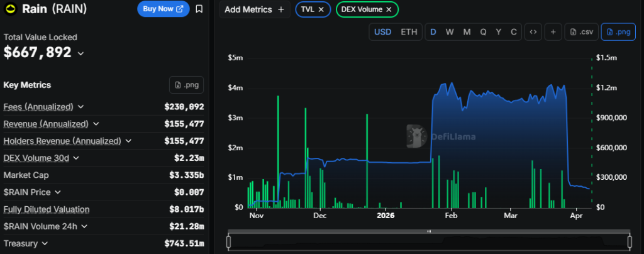Switch chart denomination to ETH
The image size is (644, 254).
coord(409,32)
